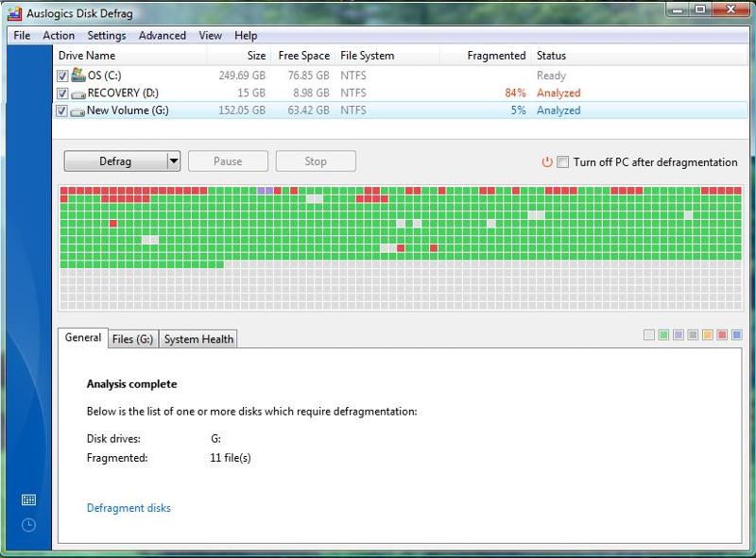756x558 pixels.
Task: Open the Advanced menu
Action: (162, 36)
